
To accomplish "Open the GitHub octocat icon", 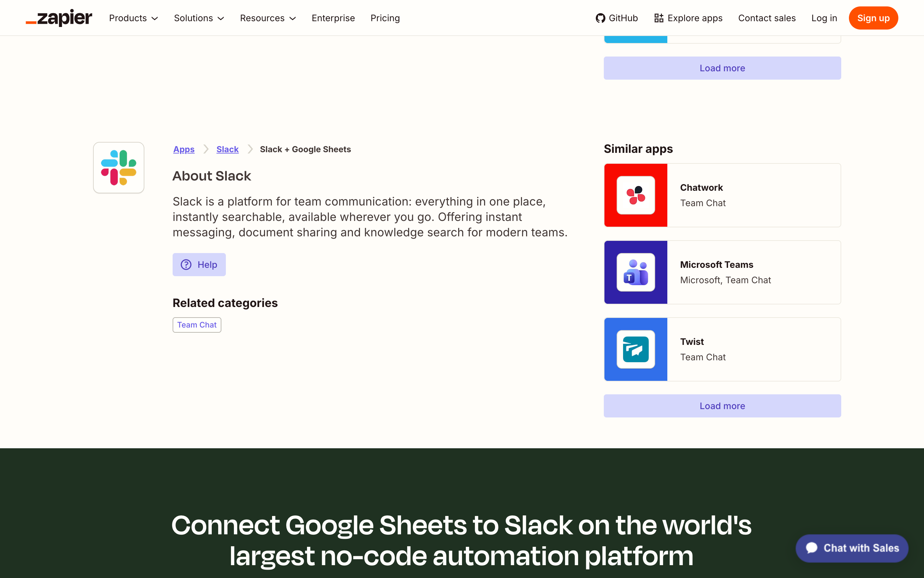I will [x=600, y=18].
